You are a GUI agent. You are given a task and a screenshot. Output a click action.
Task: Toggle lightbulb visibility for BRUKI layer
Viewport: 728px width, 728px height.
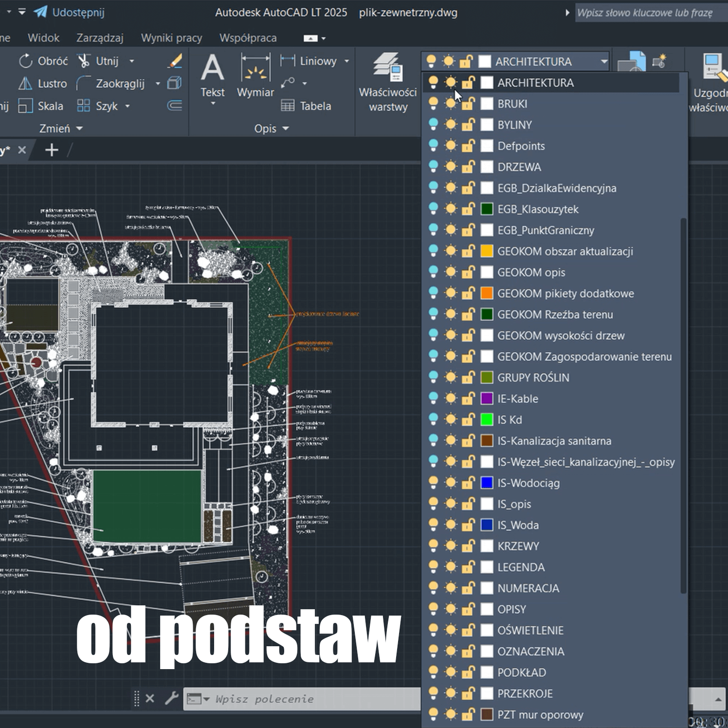tap(433, 104)
